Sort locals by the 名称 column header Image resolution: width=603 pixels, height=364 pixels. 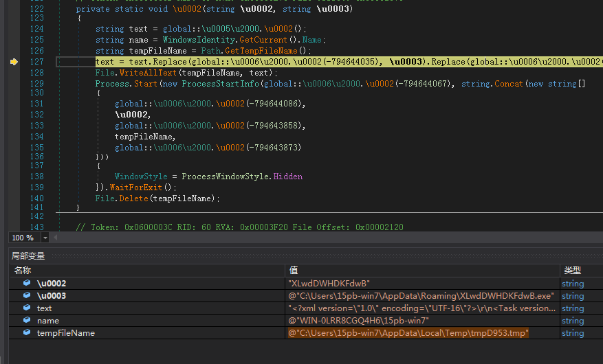click(22, 271)
